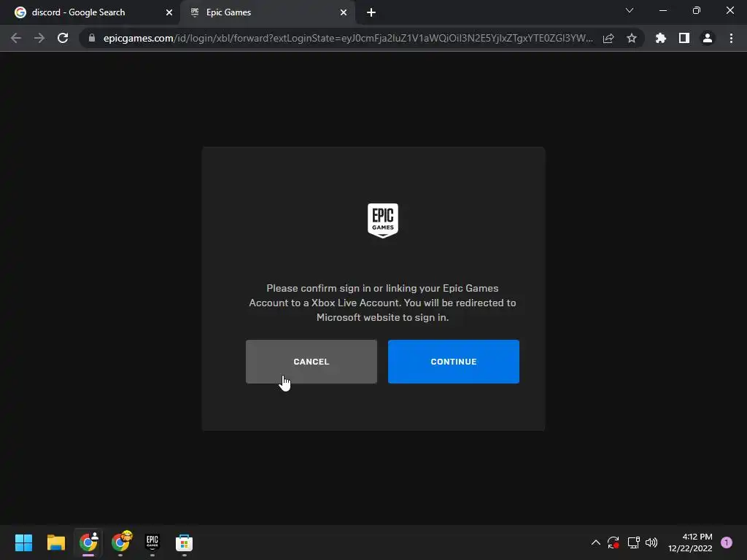Open Microsoft Store from taskbar

pos(185,542)
